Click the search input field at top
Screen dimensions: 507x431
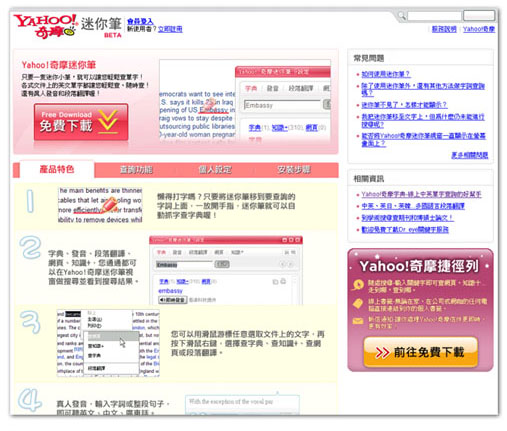434,16
